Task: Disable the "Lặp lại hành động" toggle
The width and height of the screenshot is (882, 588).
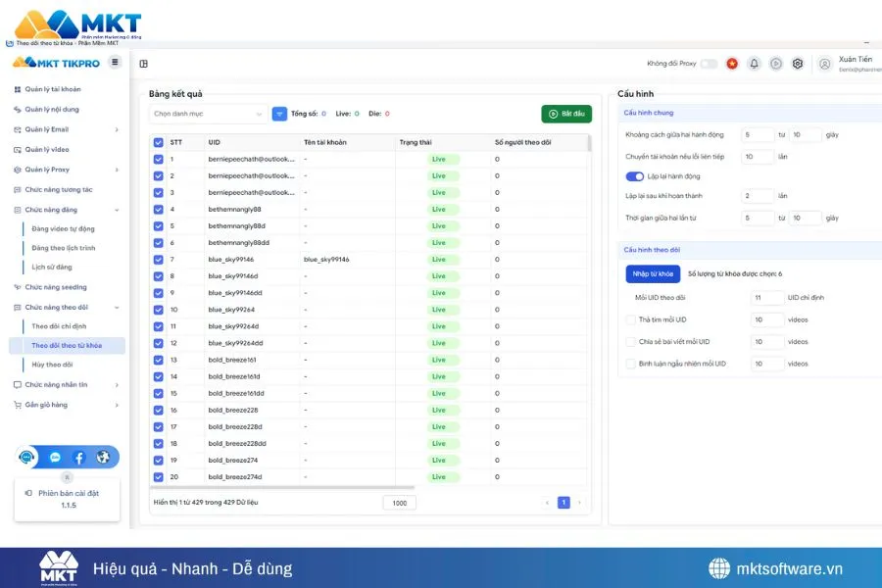Action: coord(635,176)
